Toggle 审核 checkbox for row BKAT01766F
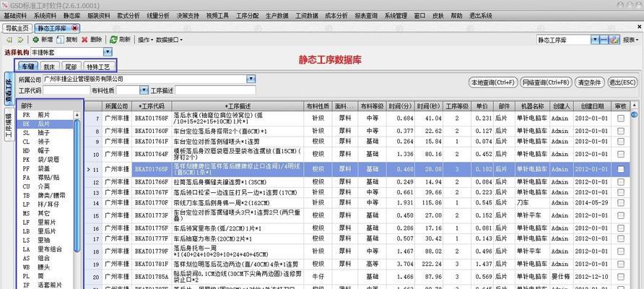644x289 pixels. [x=621, y=181]
